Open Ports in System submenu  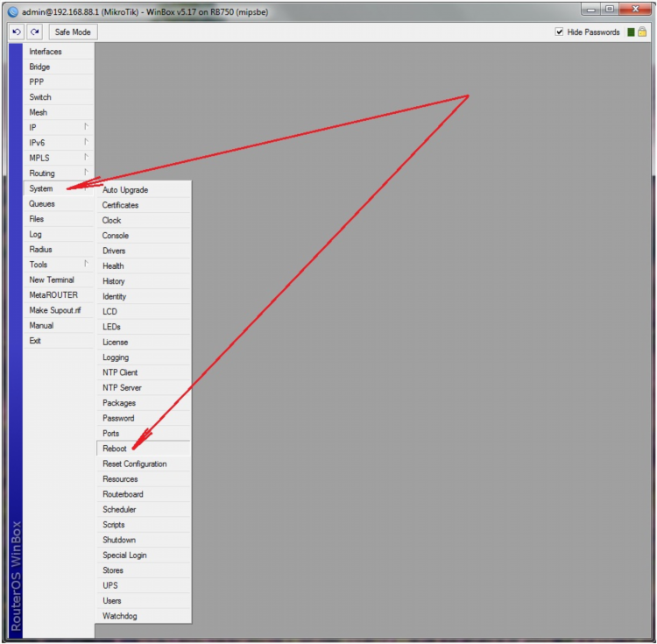tap(144, 433)
